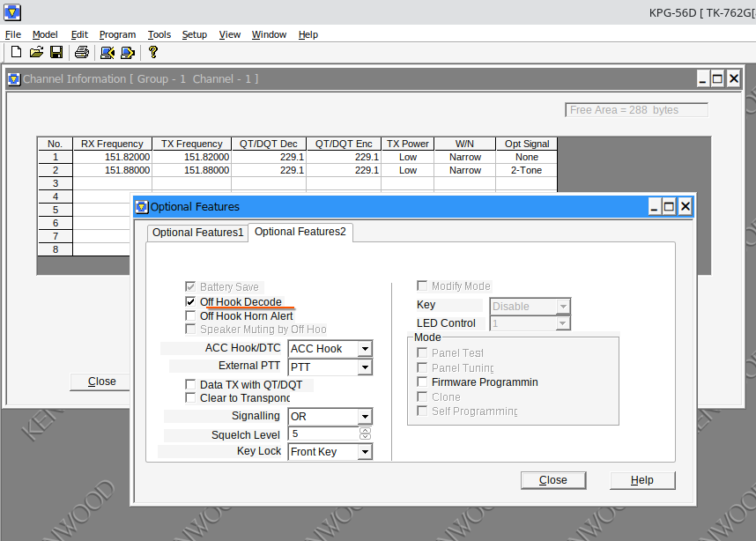Open the Program menu

coord(118,34)
